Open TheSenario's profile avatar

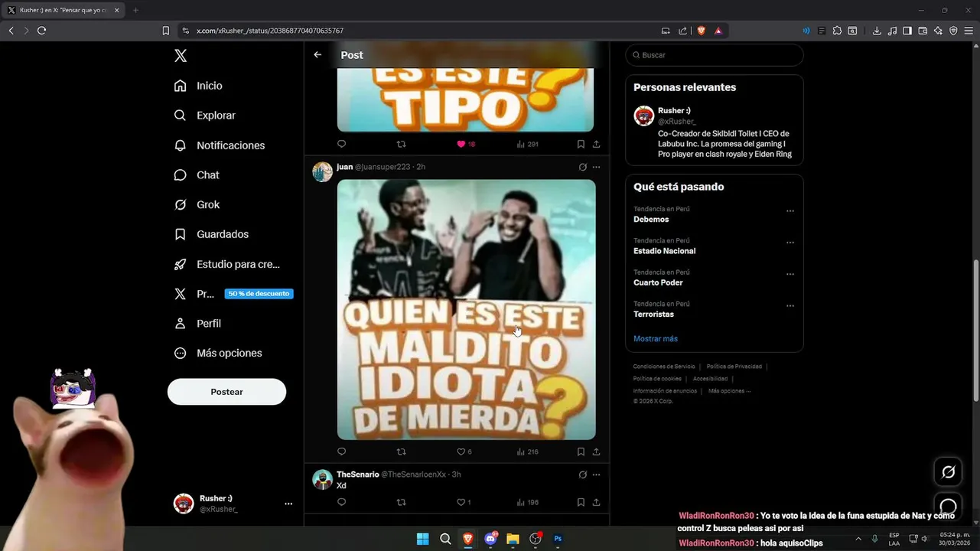[323, 479]
